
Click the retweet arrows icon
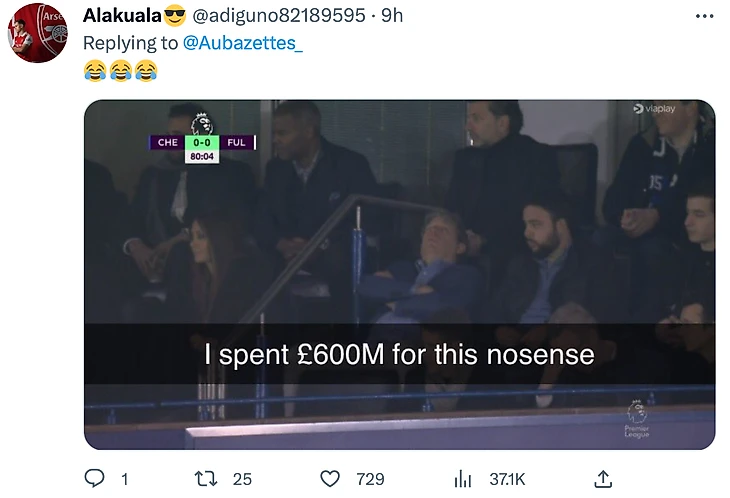[x=207, y=479]
